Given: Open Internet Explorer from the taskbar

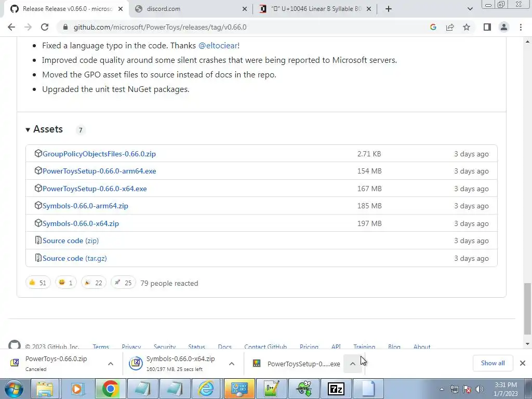Looking at the screenshot, I should [x=206, y=389].
